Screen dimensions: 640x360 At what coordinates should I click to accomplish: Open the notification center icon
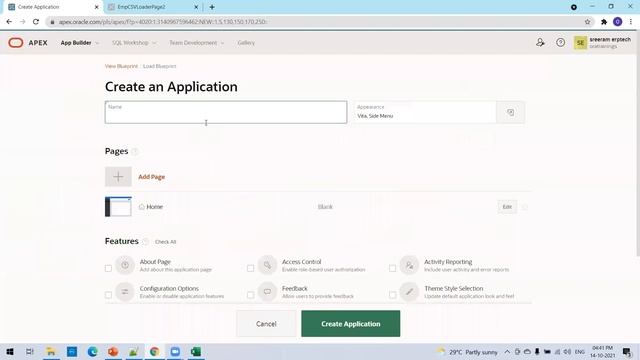pyautogui.click(x=627, y=351)
